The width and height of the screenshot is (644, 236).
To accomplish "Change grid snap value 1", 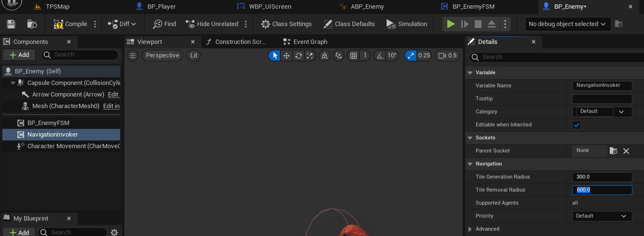I will click(x=365, y=56).
